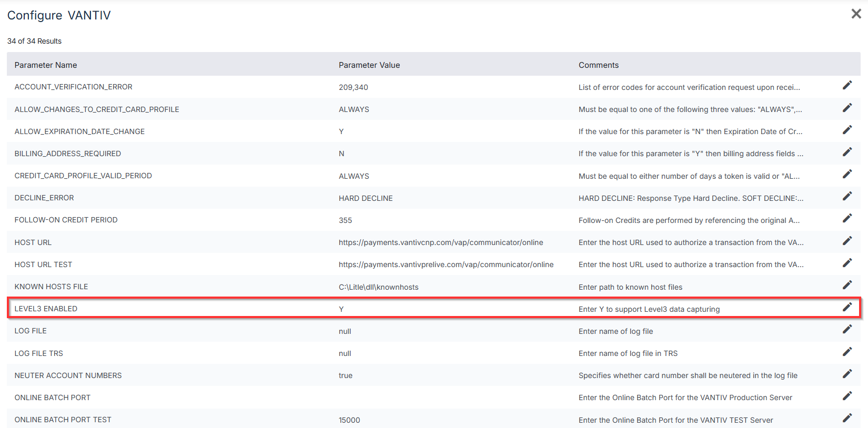Edit NEUTER ACCOUNT NUMBERS using its pencil icon
This screenshot has height=428, width=868.
pyautogui.click(x=847, y=374)
